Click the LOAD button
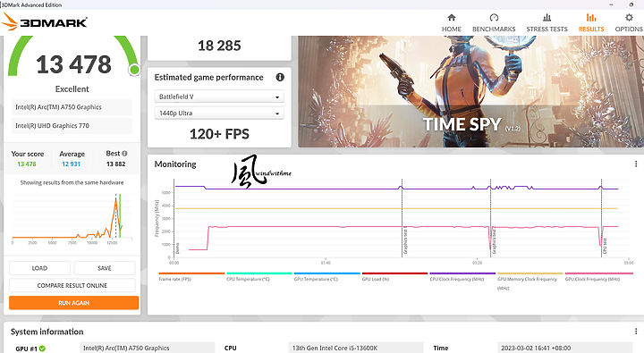644x353 pixels. pyautogui.click(x=39, y=268)
